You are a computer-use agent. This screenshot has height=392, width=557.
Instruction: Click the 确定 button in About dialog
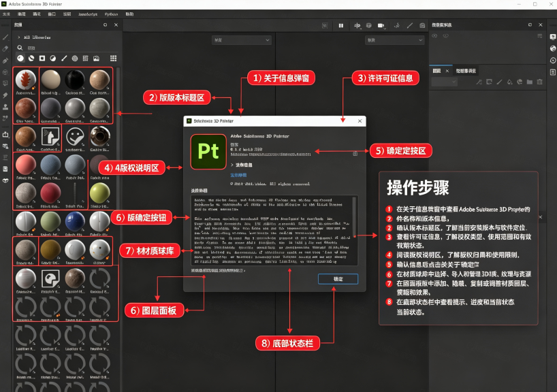point(338,279)
